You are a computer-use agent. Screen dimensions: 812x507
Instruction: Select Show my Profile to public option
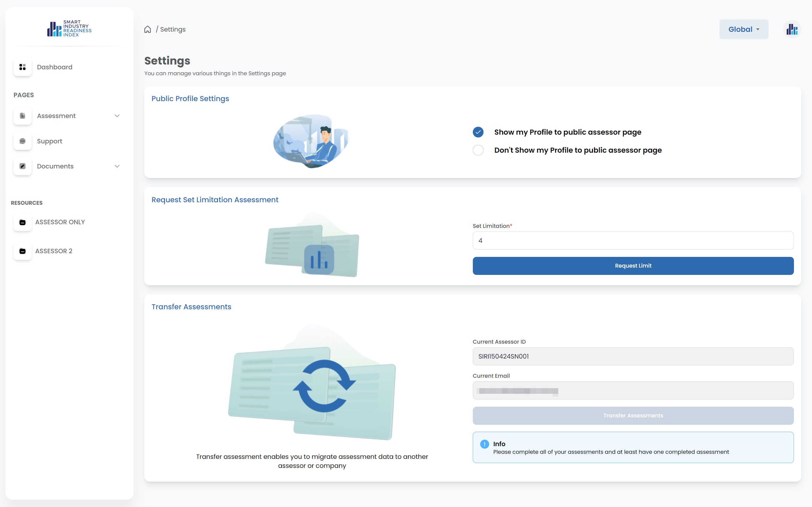478,132
